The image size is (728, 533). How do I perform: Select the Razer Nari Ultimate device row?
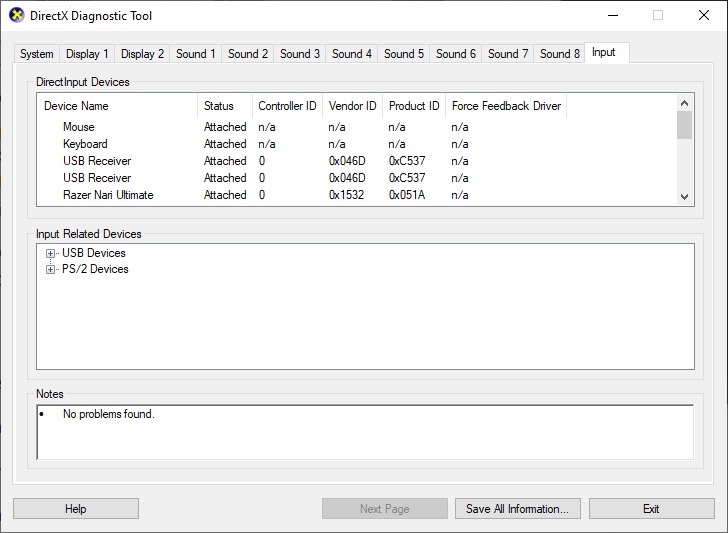tap(108, 195)
